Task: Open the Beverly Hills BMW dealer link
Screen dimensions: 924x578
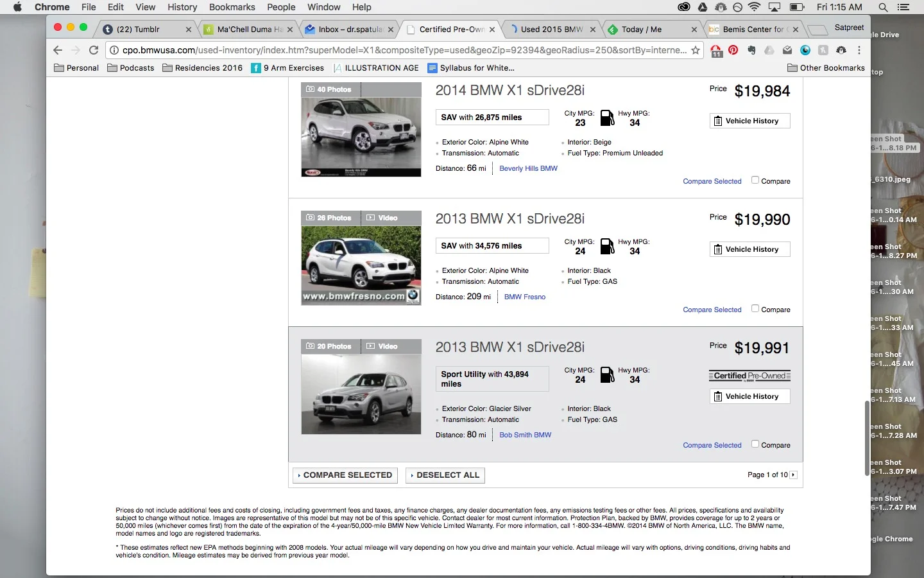Action: pos(528,168)
